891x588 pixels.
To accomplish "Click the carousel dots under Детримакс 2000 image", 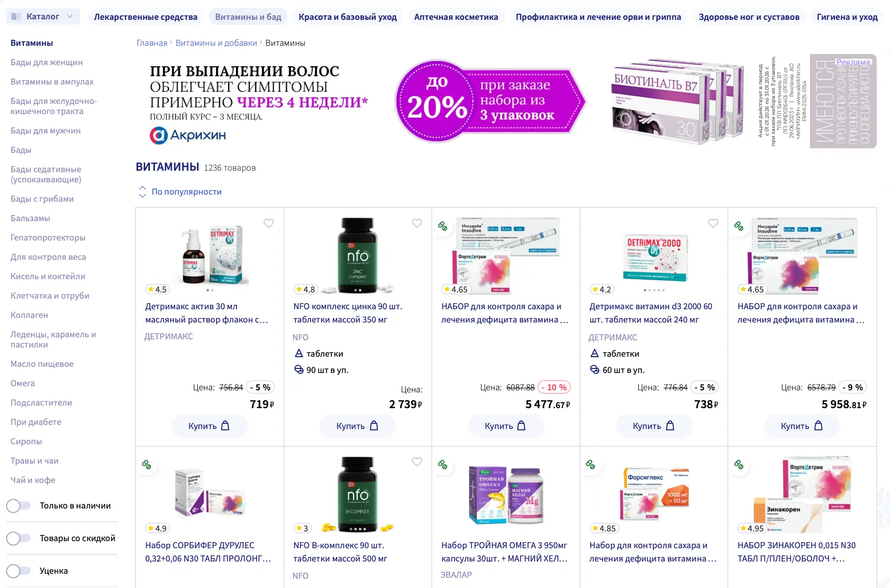I will [654, 290].
